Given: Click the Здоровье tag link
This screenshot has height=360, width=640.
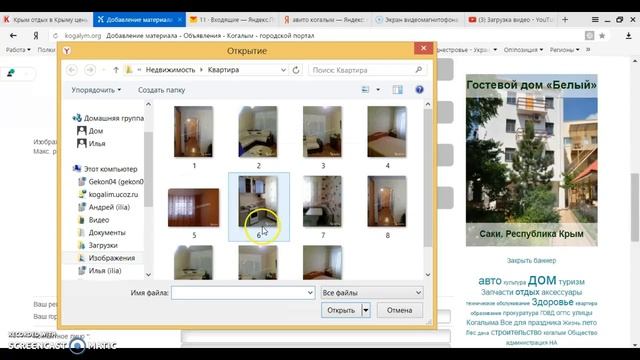Looking at the screenshot, I should (552, 302).
